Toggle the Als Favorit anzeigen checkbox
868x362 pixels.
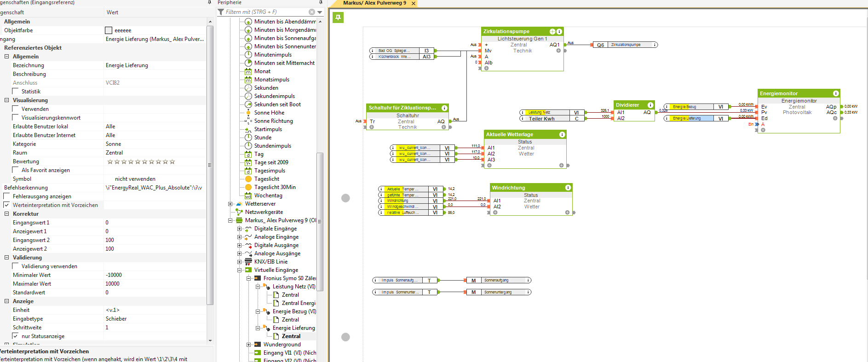(16, 170)
